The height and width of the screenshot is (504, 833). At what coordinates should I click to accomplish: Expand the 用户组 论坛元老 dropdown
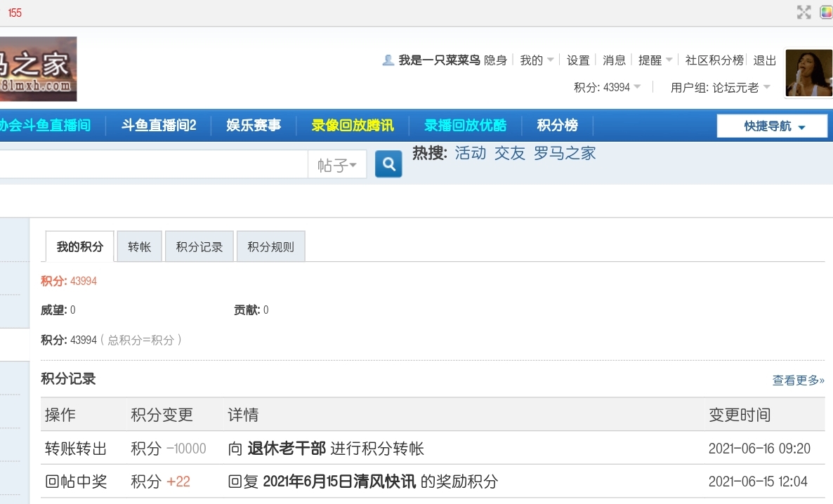pyautogui.click(x=720, y=88)
